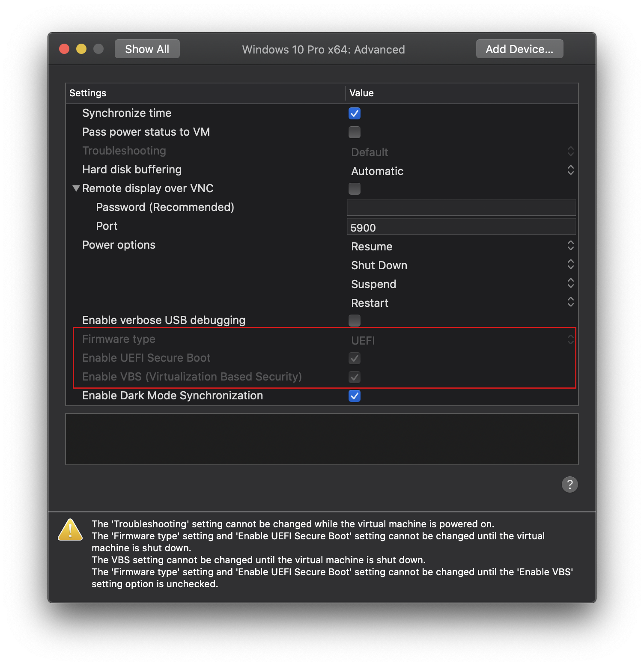The width and height of the screenshot is (644, 666).
Task: Select Enable verbose USB debugging label
Action: coord(164,320)
